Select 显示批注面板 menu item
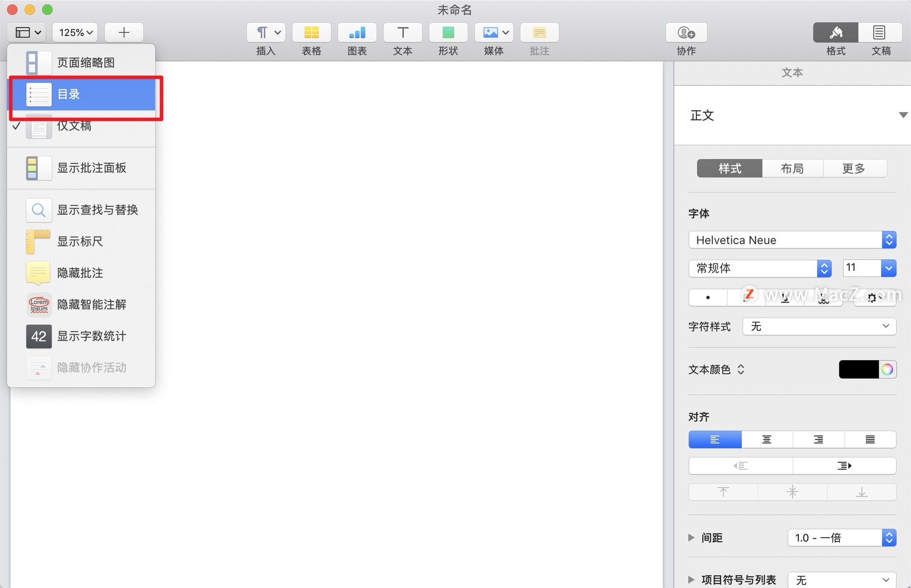Screen dimensions: 911x588 tap(81, 168)
